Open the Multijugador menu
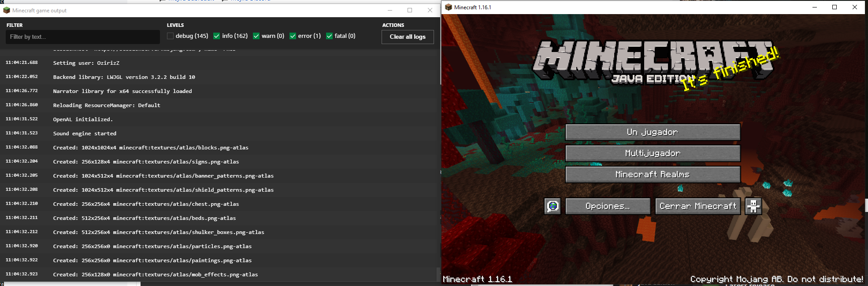 coord(653,153)
